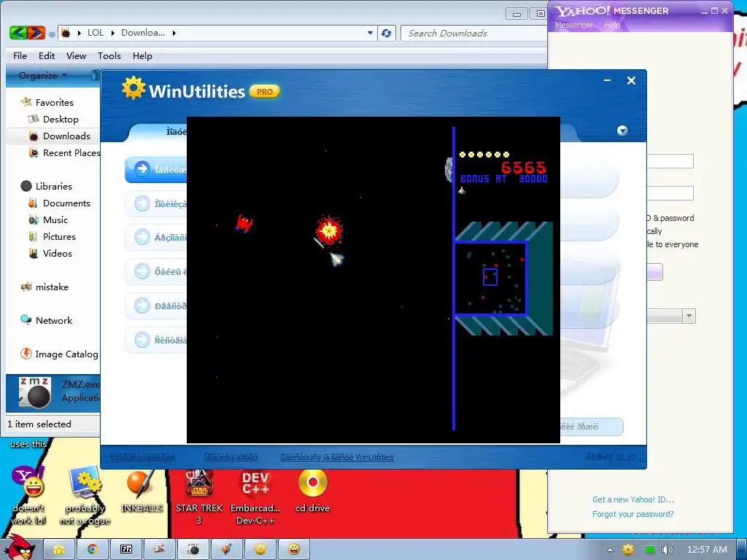Open the Messenger menu in Yahoo Messenger
The height and width of the screenshot is (560, 747).
tap(573, 25)
